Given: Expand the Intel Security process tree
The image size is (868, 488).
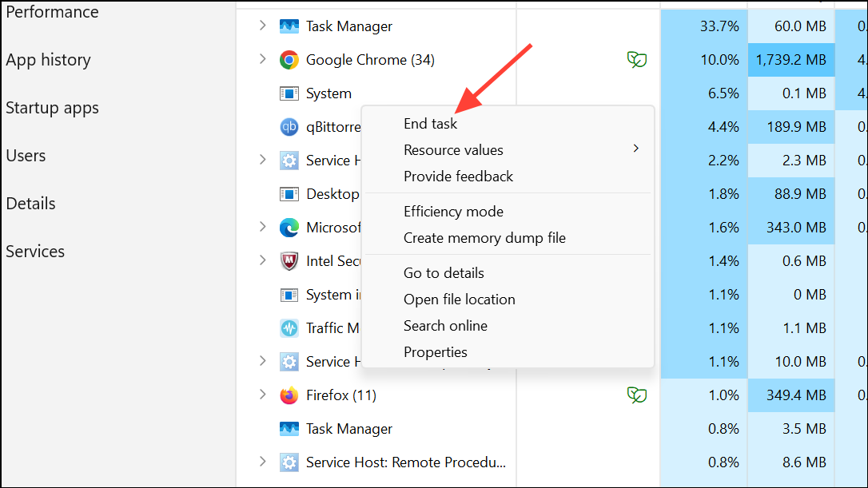Looking at the screenshot, I should (261, 260).
